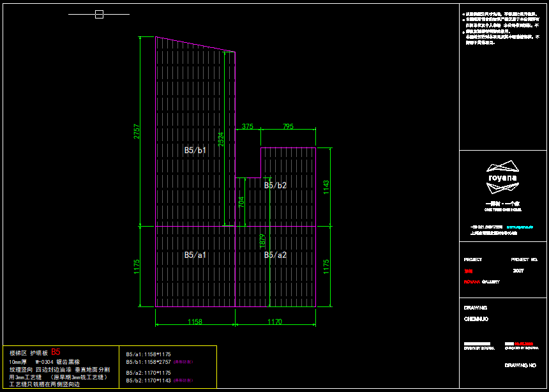The width and height of the screenshot is (549, 392).
Task: Select the 375 horizontal dimension
Action: 248,126
